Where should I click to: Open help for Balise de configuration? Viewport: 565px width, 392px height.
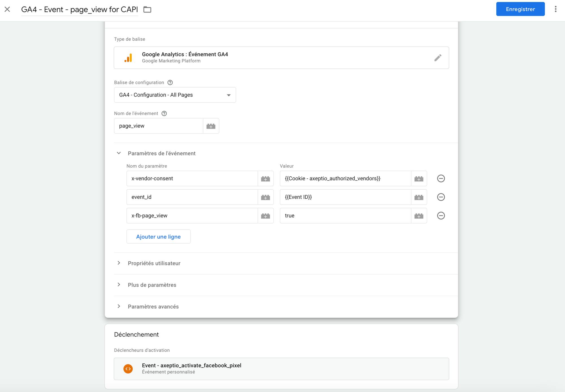coord(170,82)
